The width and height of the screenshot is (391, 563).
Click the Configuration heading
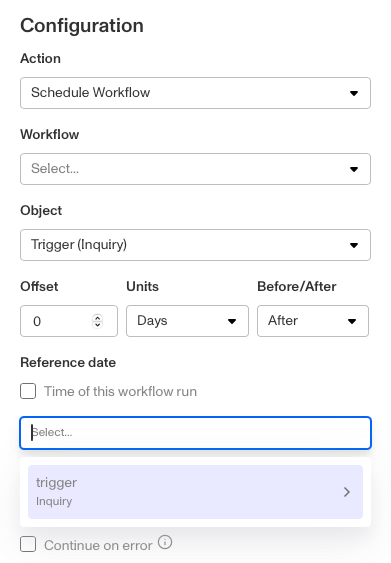pos(82,26)
